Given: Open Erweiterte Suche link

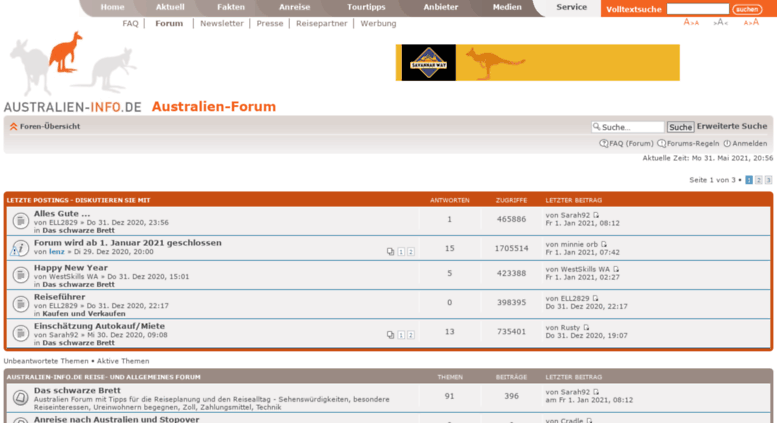Looking at the screenshot, I should [732, 126].
